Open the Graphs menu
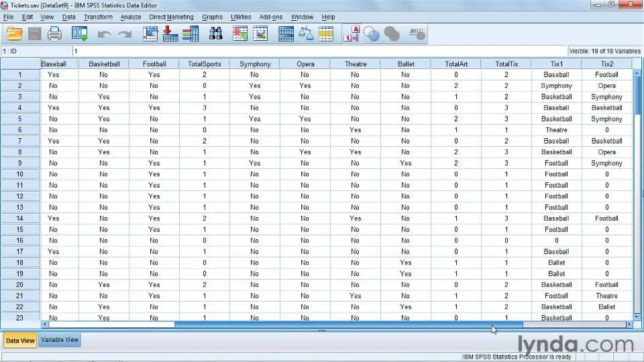The height and width of the screenshot is (362, 644). click(x=213, y=17)
